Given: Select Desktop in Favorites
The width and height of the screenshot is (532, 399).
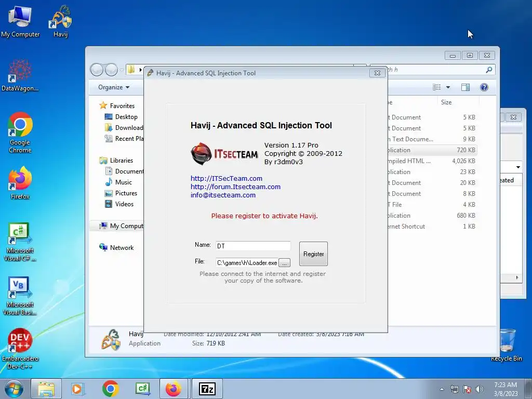Looking at the screenshot, I should pyautogui.click(x=121, y=117).
